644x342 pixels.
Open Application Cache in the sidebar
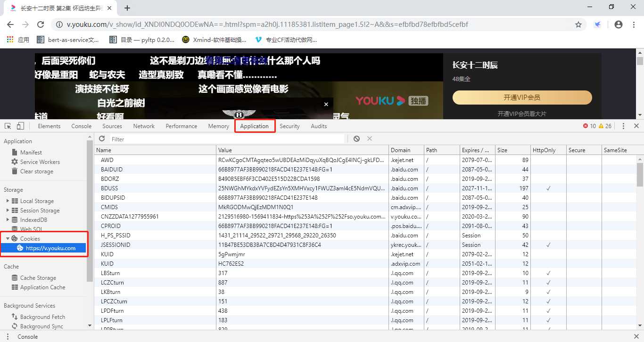(42, 287)
